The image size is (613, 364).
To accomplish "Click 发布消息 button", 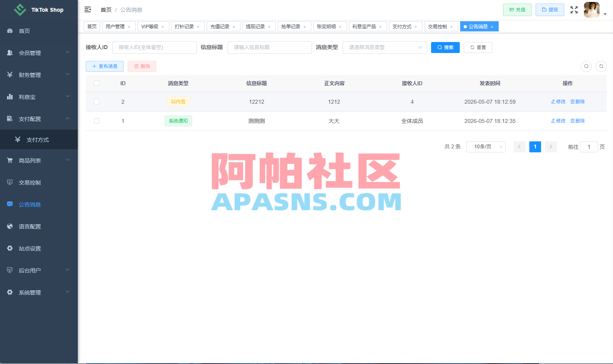I will pyautogui.click(x=105, y=66).
